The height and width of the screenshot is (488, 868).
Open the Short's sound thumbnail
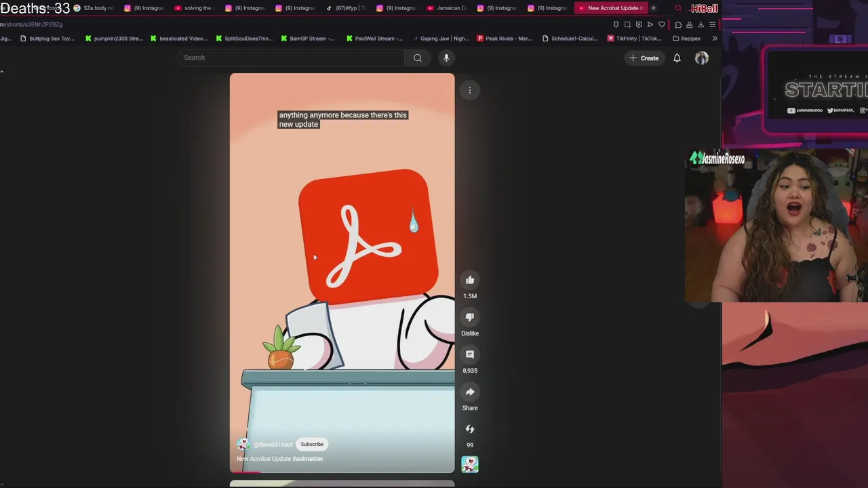[x=470, y=464]
